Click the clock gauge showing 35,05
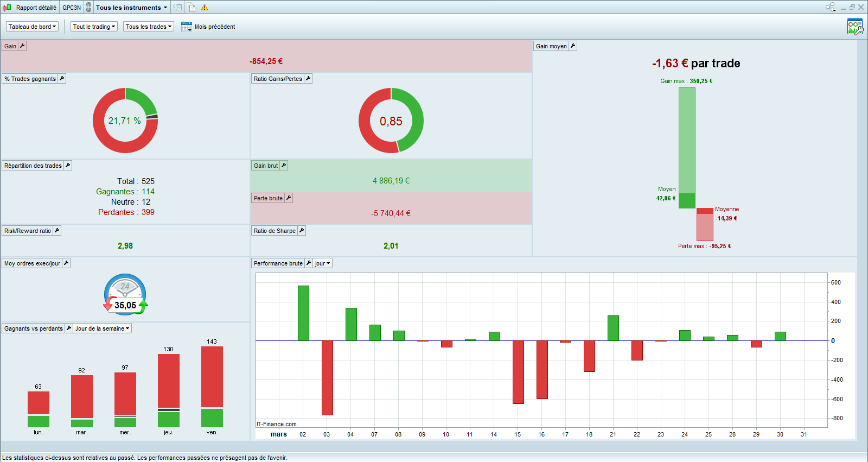Viewport: 868px width, 462px height. coord(125,294)
